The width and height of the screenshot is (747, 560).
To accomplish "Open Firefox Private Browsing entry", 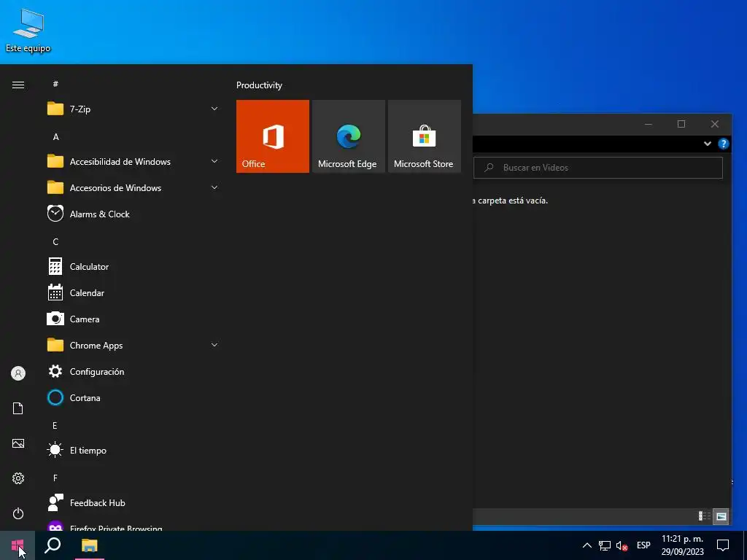I will click(133, 526).
